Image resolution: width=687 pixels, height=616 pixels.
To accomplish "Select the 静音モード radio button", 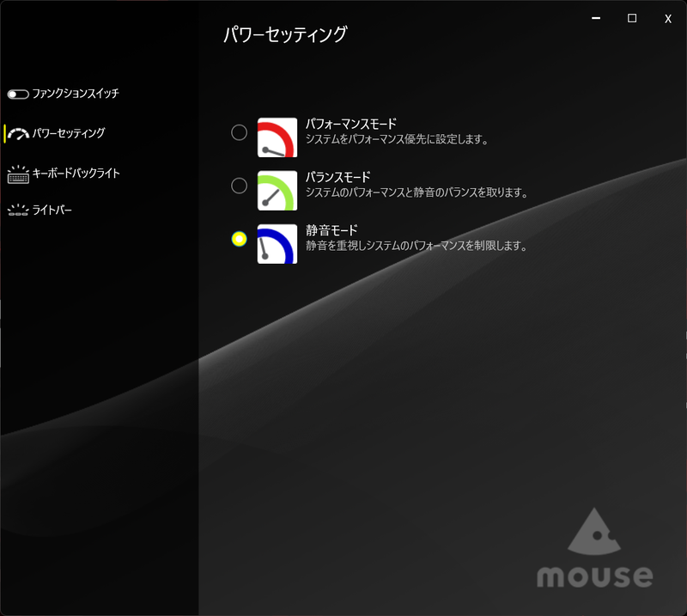I will [239, 240].
